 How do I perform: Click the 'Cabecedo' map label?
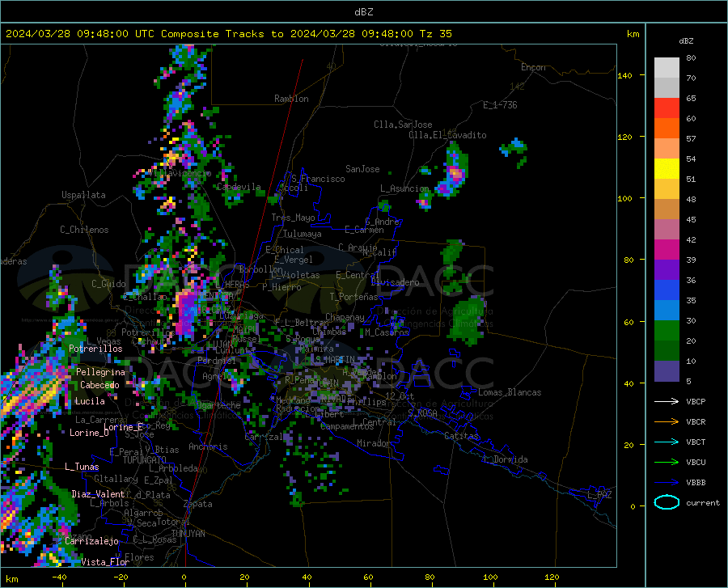click(x=99, y=385)
